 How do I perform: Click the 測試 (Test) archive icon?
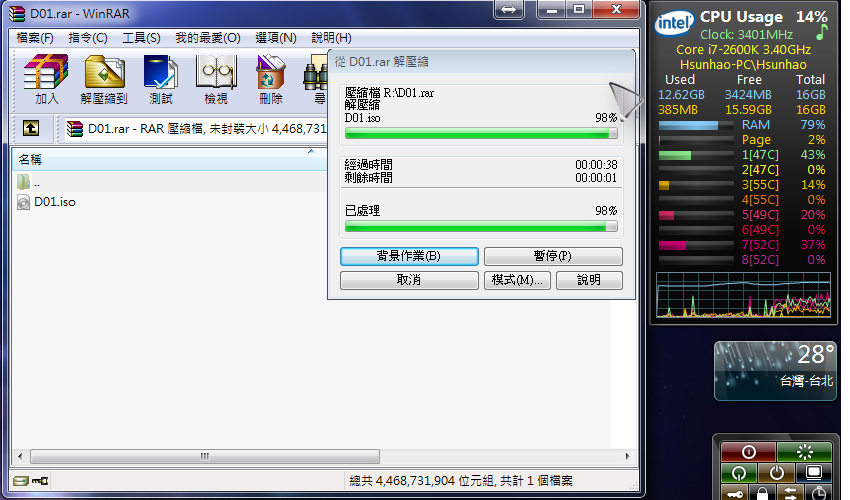pyautogui.click(x=160, y=79)
